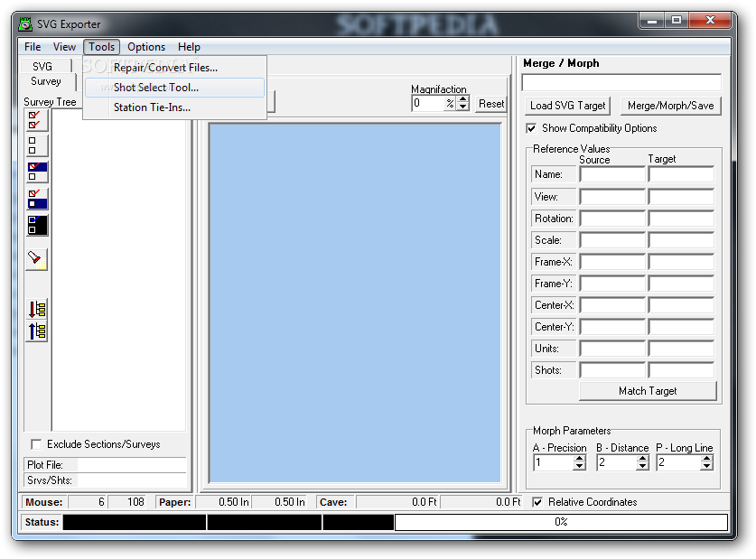The width and height of the screenshot is (756, 559).
Task: Click Source View reference field
Action: [x=612, y=197]
